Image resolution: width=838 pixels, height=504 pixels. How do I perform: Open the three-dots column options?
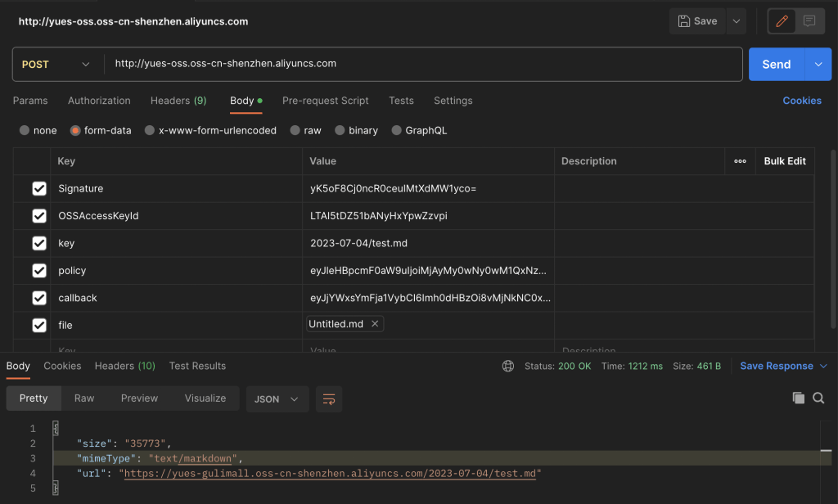(740, 161)
